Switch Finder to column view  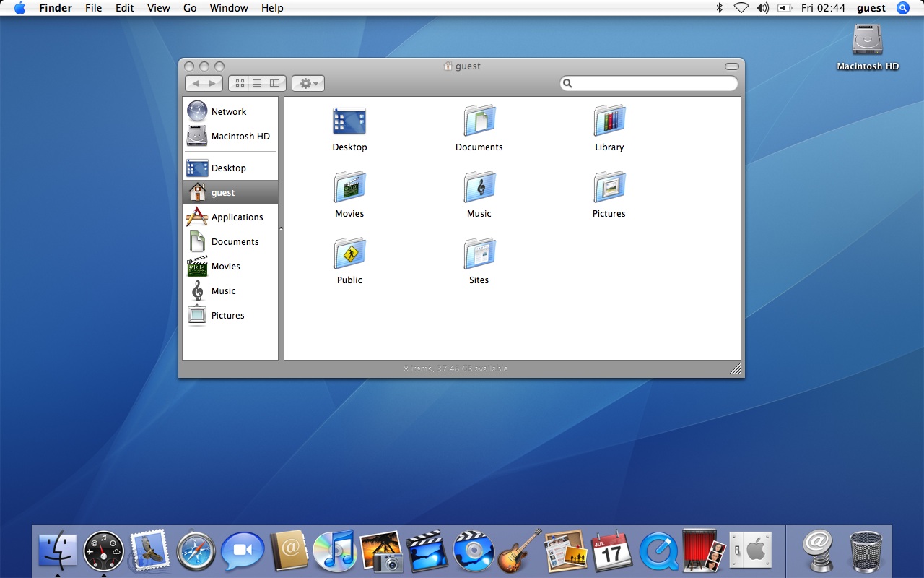pos(275,84)
